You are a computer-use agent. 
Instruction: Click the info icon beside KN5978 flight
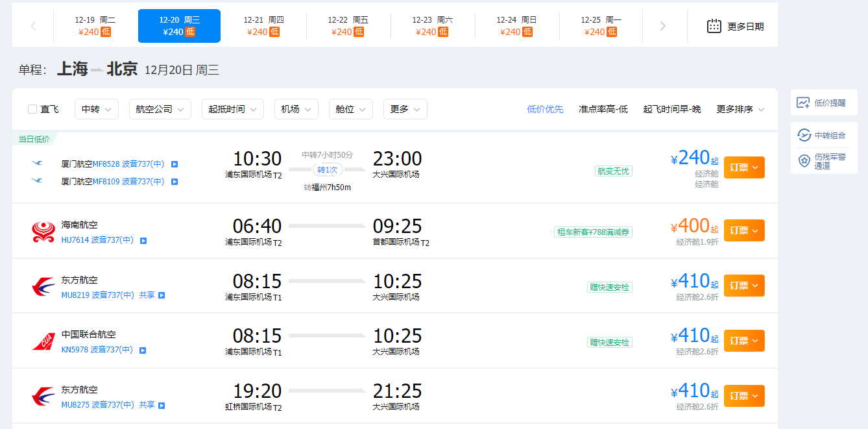(x=143, y=350)
